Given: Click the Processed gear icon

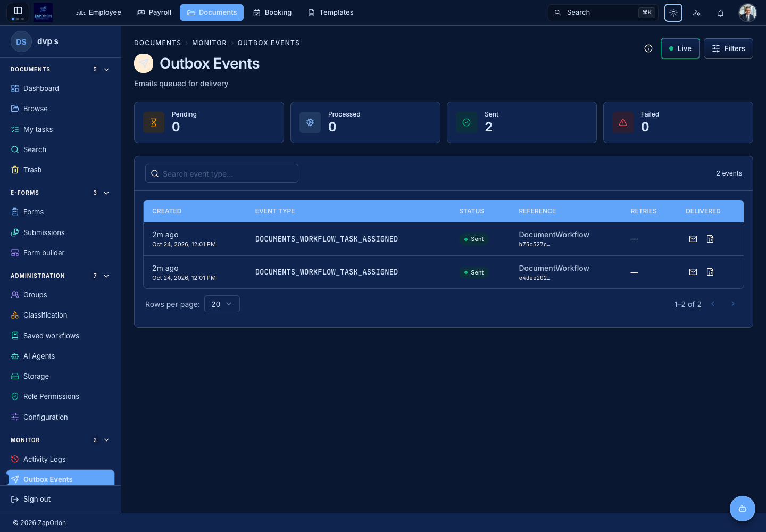Looking at the screenshot, I should click(x=310, y=122).
